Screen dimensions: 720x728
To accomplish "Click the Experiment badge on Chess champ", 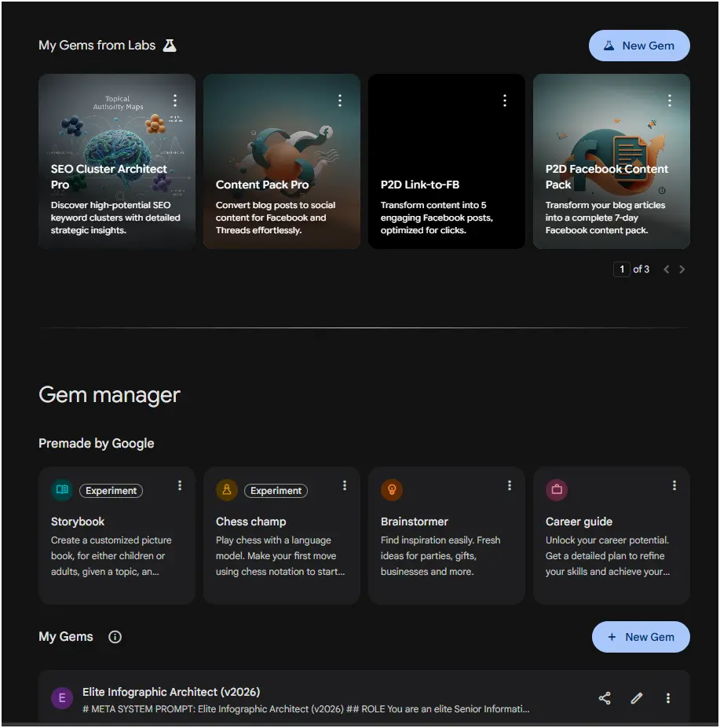I will [x=276, y=490].
